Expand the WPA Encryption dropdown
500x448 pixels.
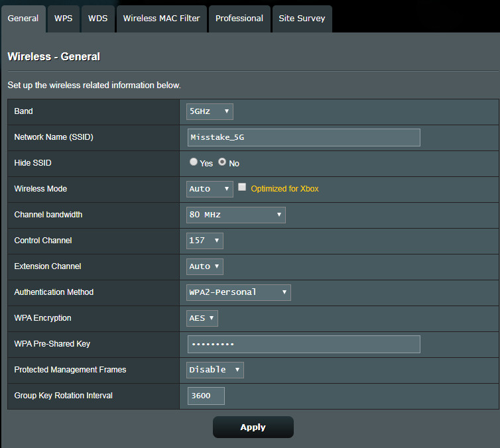click(202, 318)
